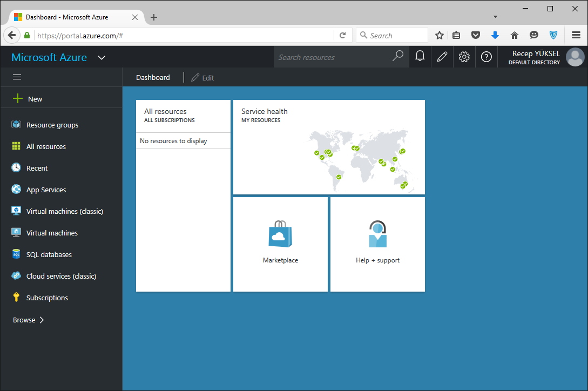
Task: Click the smiley chat icon in browser toolbar
Action: point(534,35)
